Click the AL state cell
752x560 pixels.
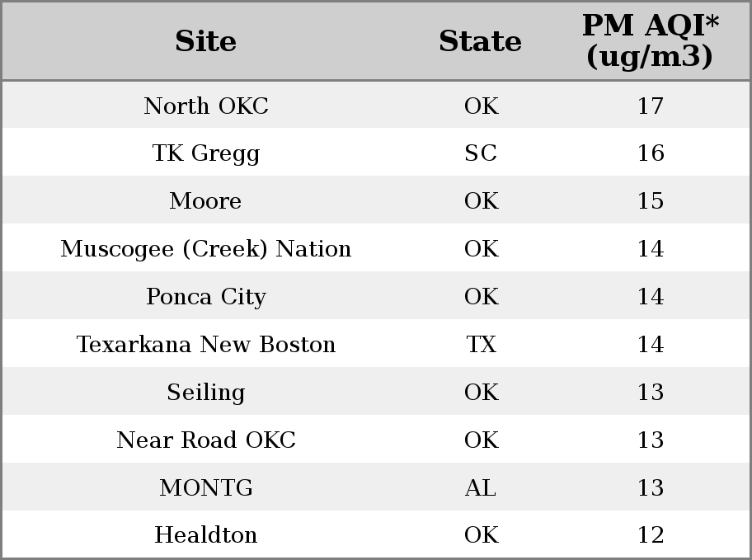481,487
